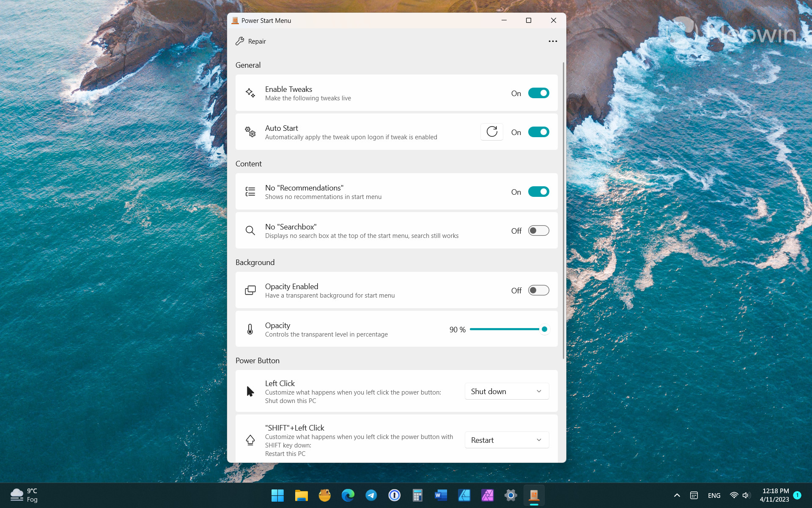Disable No Recommendations toggle
This screenshot has height=508, width=812.
538,191
